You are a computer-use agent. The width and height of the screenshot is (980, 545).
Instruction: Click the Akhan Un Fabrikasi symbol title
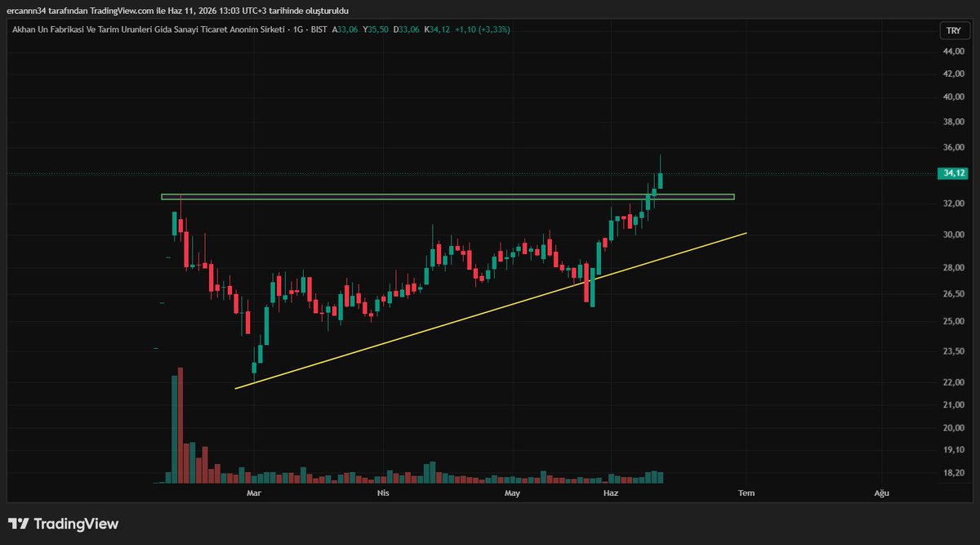(x=150, y=29)
